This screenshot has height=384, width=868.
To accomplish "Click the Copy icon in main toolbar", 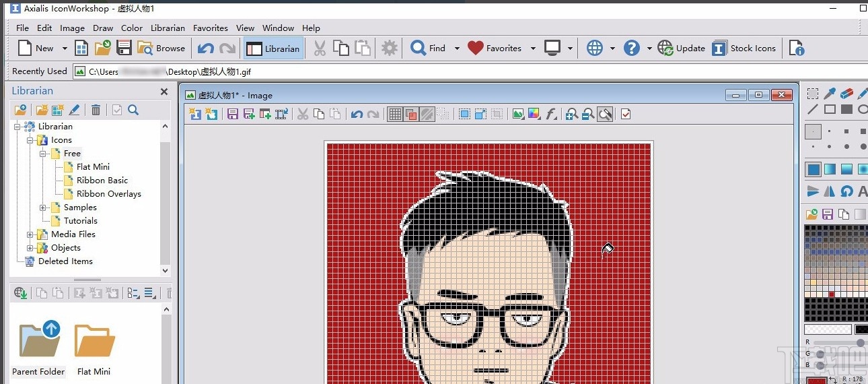I will coord(341,48).
